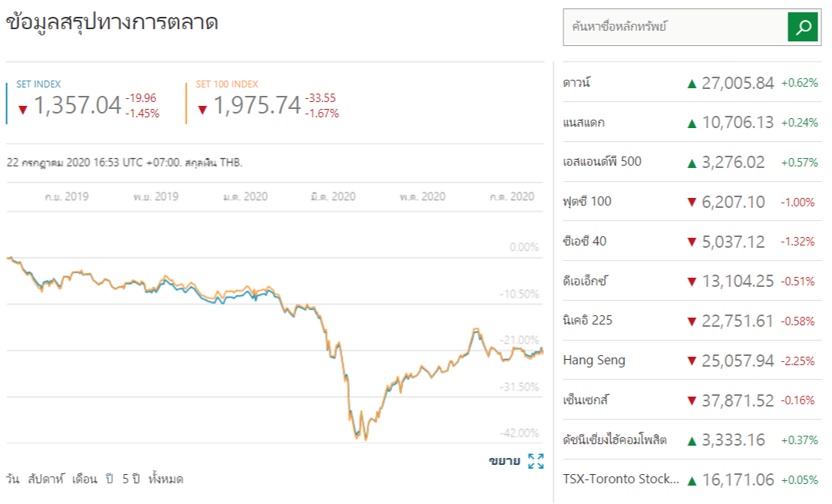832x504 pixels.
Task: Open the TSX-Toronto Stock index row
Action: 621,479
